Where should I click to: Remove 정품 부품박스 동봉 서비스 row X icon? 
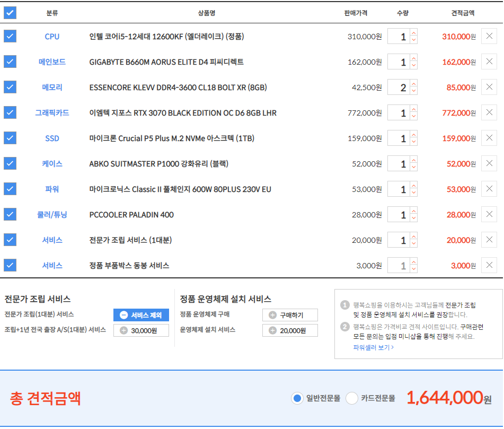point(489,265)
